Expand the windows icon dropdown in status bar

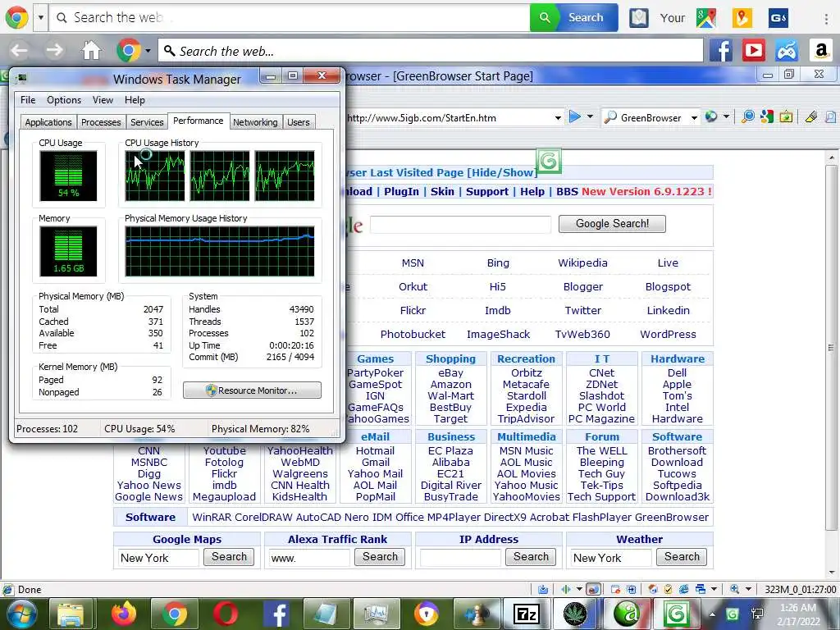click(x=714, y=589)
